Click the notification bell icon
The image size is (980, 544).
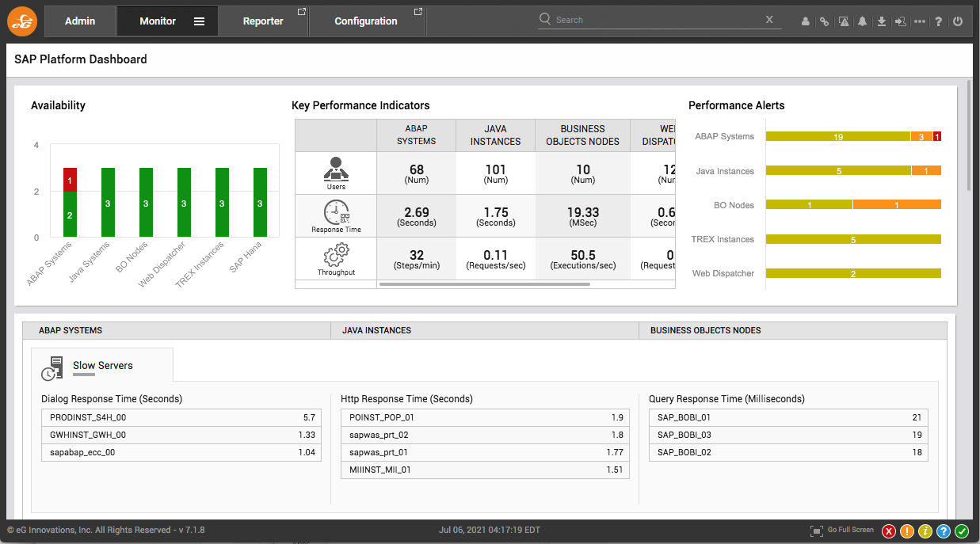[x=863, y=22]
